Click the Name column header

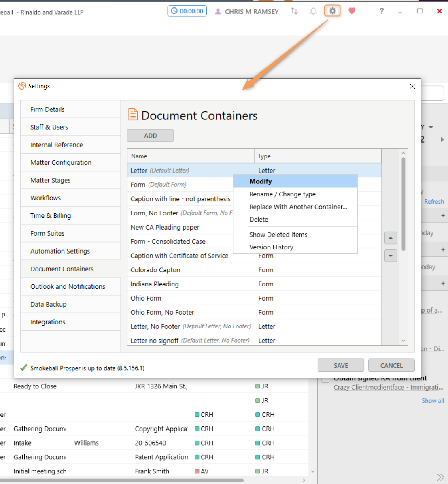(191, 156)
